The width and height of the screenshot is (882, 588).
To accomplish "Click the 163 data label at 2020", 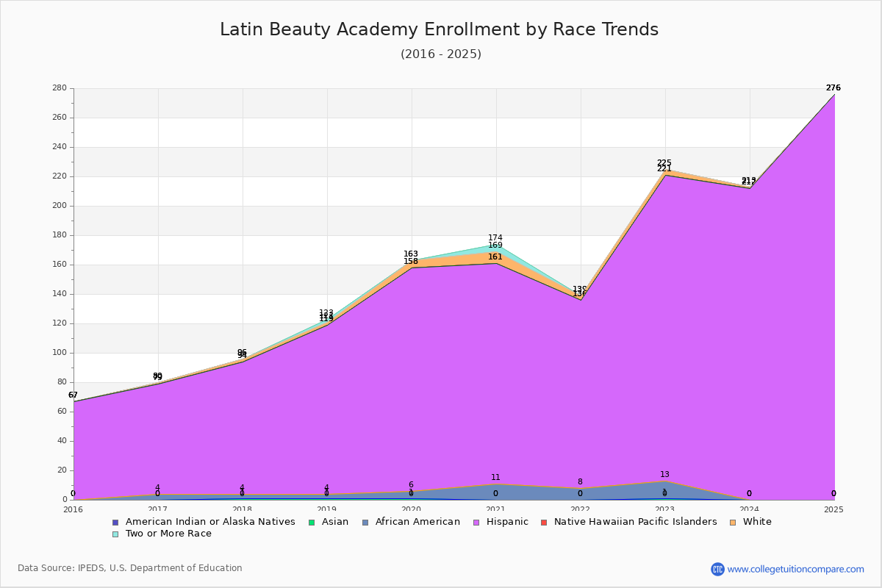I will pyautogui.click(x=411, y=254).
